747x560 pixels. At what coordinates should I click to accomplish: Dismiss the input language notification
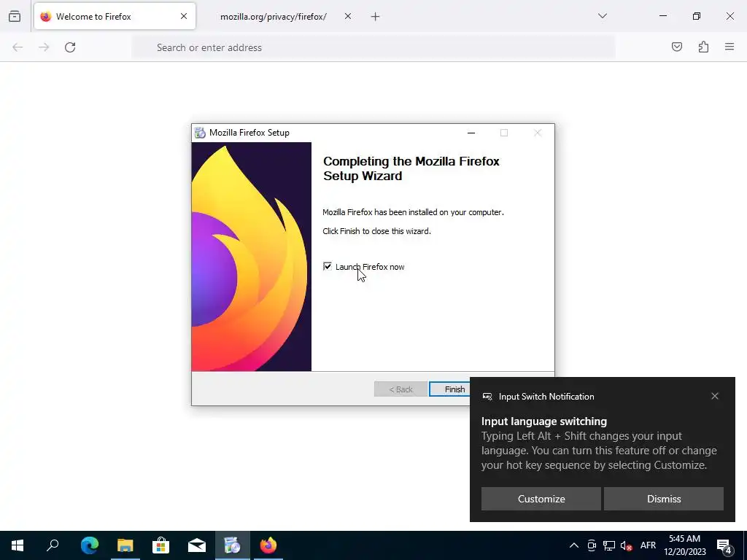(664, 499)
